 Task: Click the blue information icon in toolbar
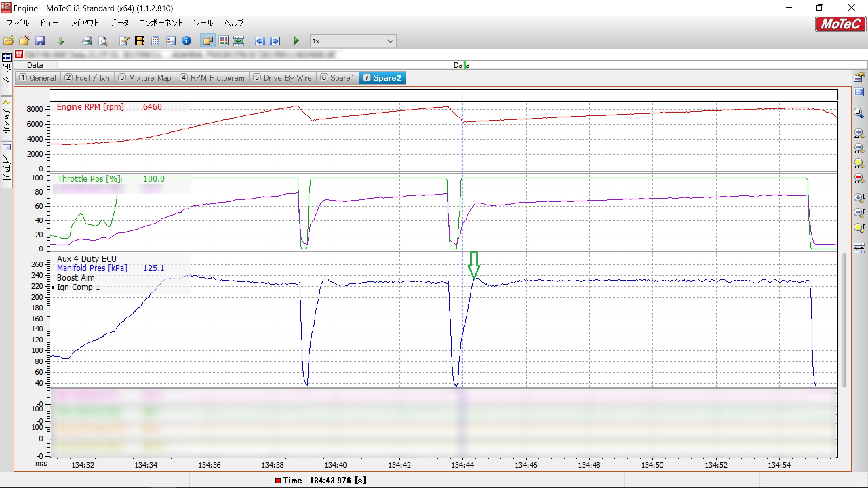pyautogui.click(x=186, y=41)
